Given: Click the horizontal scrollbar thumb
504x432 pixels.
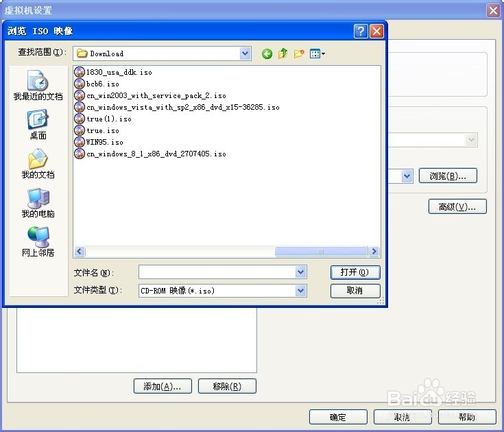Looking at the screenshot, I should coord(321,251).
